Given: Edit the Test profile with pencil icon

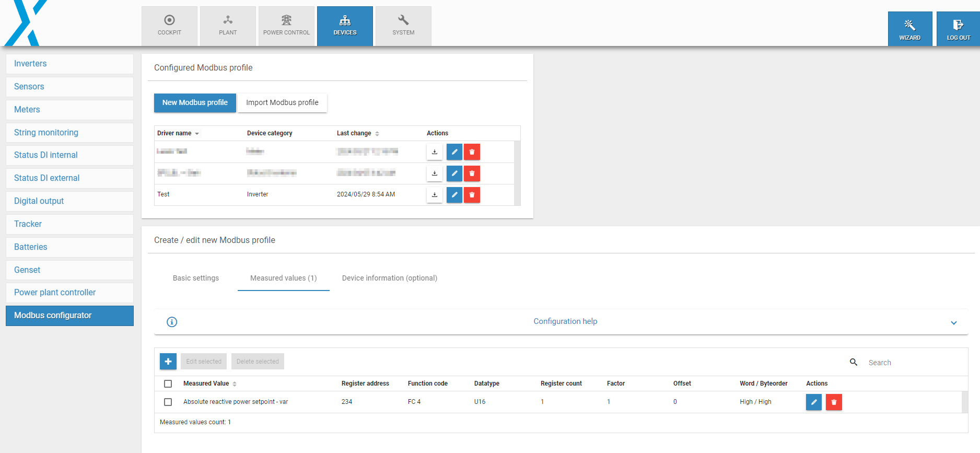Looking at the screenshot, I should pos(454,195).
